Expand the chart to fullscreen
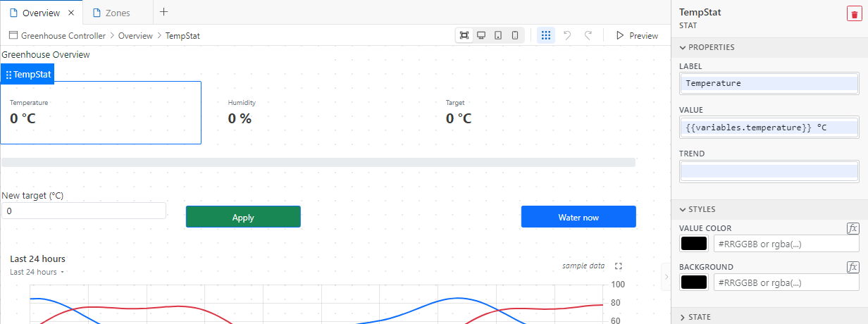Screen dimensions: 868x324 point(619,266)
